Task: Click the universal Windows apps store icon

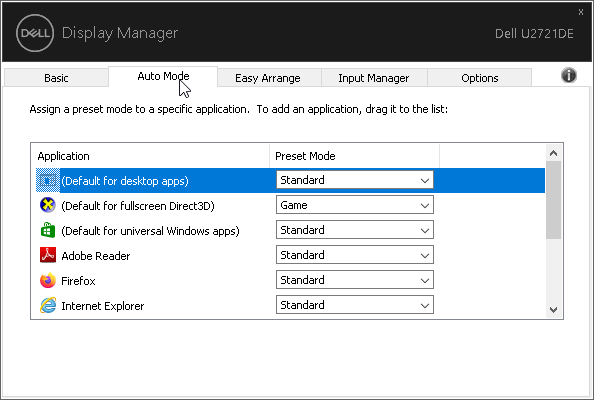Action: [48, 230]
